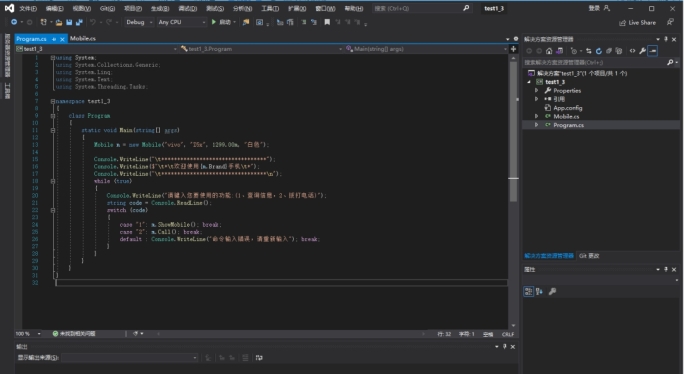Click the magnifier in Solution Explorer search box
This screenshot has height=374, width=684.
point(670,62)
